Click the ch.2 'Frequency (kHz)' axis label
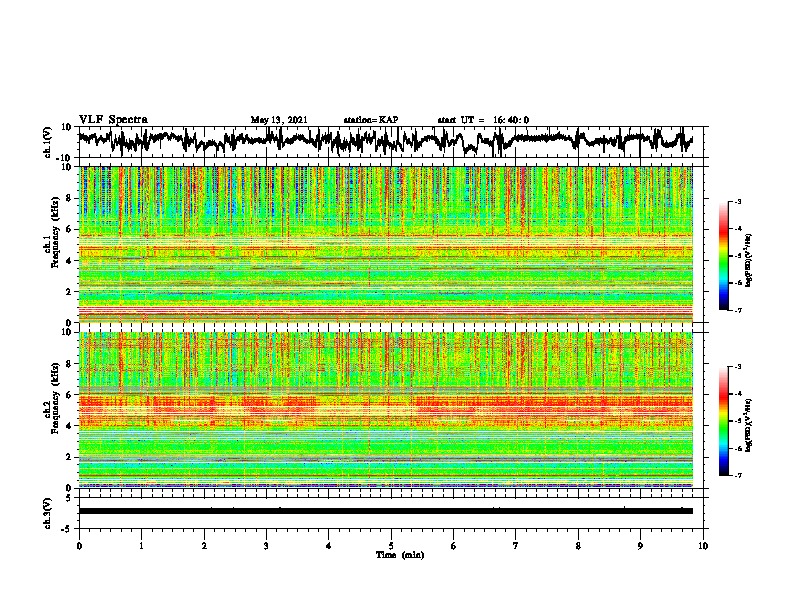Image resolution: width=792 pixels, height=612 pixels. click(56, 398)
